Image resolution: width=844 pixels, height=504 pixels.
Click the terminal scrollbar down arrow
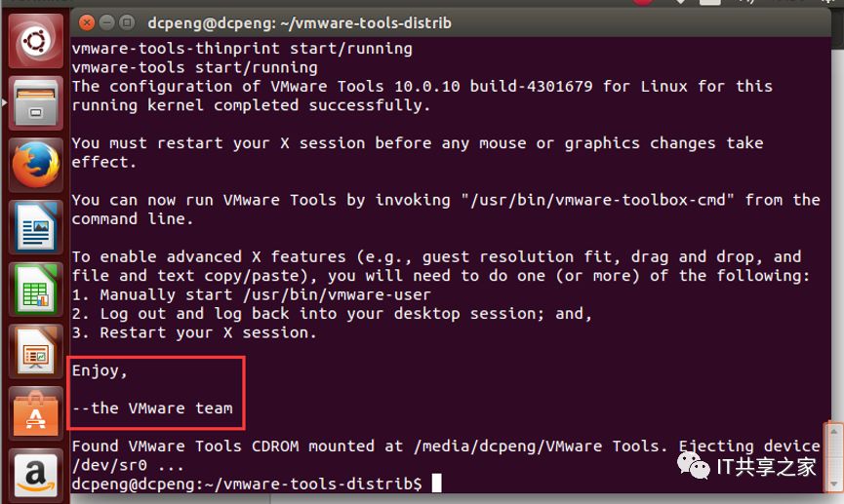834,484
